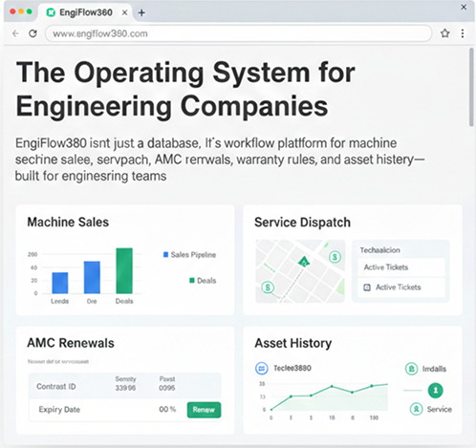The image size is (476, 448).
Task: Click the Teclee3880 label
Action: coord(292,369)
